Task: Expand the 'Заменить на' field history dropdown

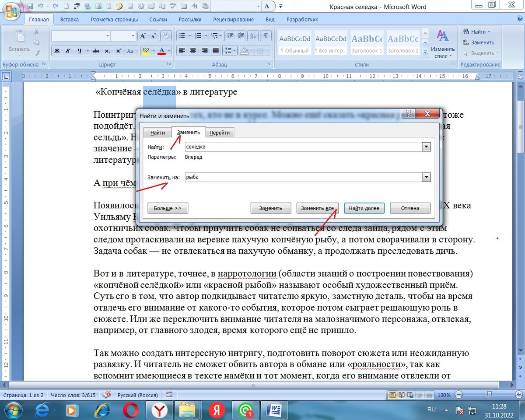Action: [x=427, y=178]
